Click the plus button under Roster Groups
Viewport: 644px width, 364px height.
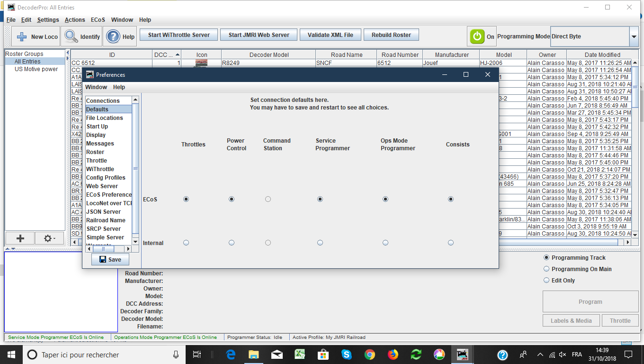pos(20,238)
